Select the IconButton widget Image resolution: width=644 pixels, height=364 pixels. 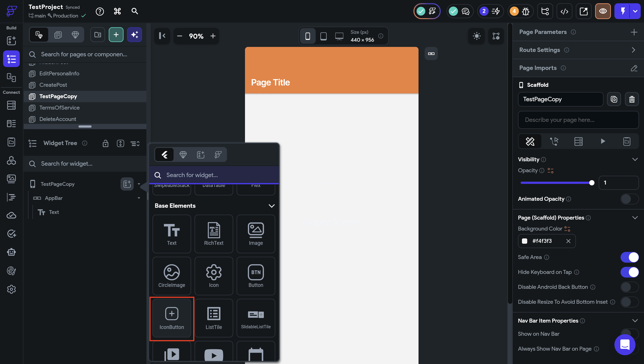tap(172, 318)
